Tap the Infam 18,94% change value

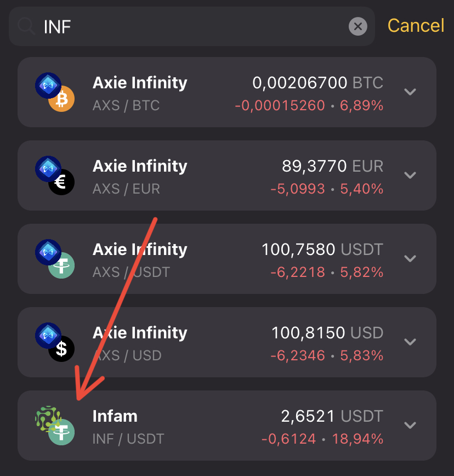[362, 439]
